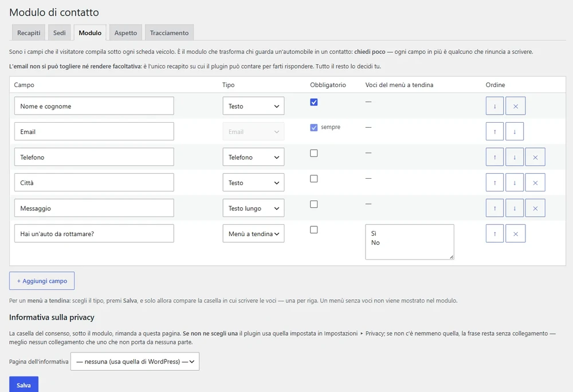Edit the Messaggio field name input
573x392 pixels.
pos(95,208)
